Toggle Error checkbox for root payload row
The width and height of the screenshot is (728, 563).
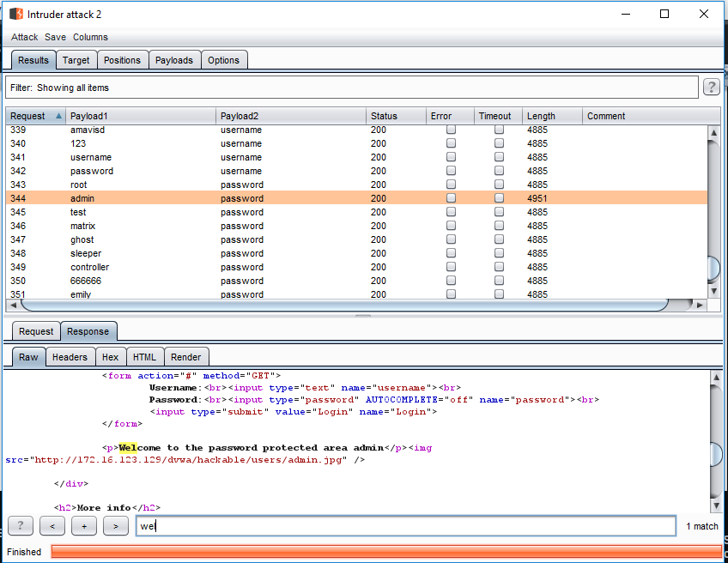(x=451, y=185)
